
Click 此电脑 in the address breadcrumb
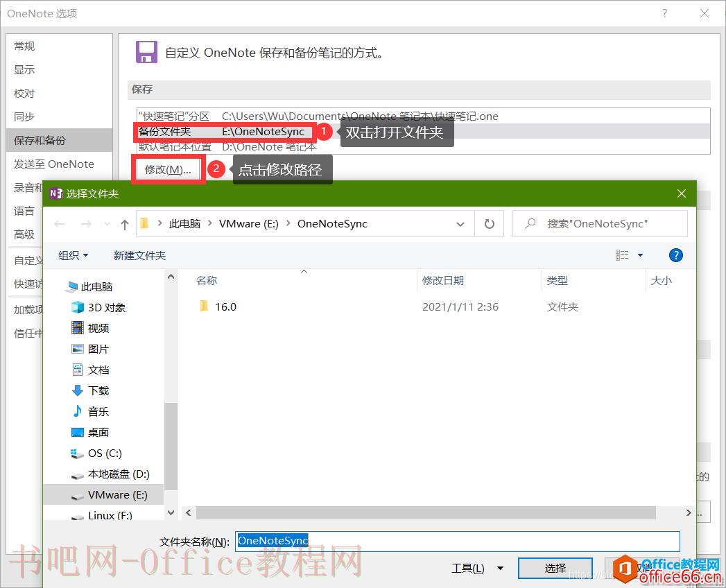184,224
